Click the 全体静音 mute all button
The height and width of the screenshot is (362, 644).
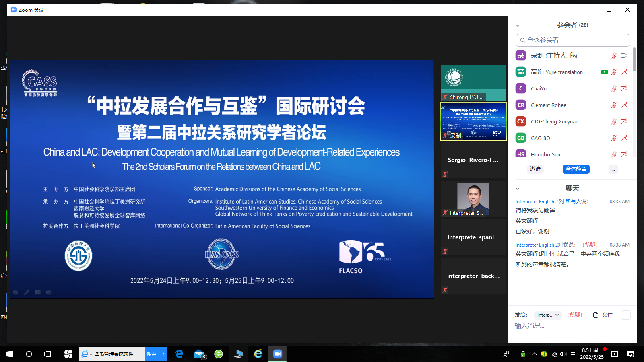click(576, 169)
